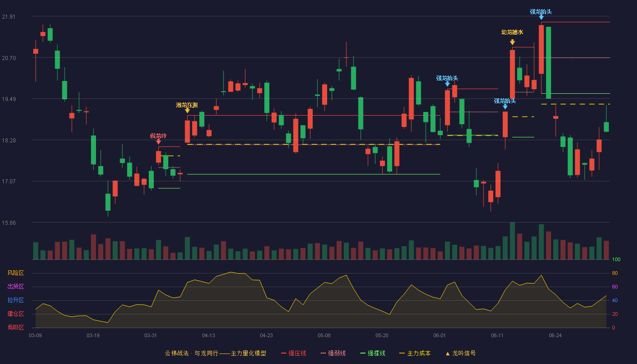Click the 06-24 date label
Viewport: 637px width, 364px height.
[555, 335]
